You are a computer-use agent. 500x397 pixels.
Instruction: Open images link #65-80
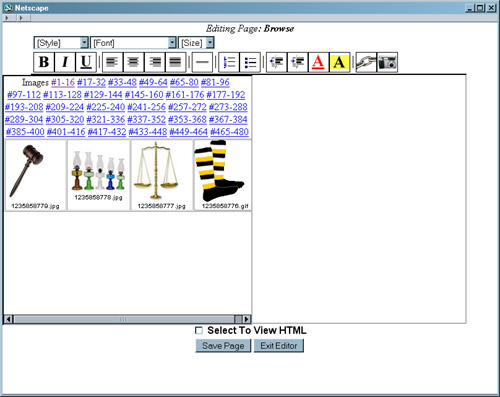[x=184, y=82]
